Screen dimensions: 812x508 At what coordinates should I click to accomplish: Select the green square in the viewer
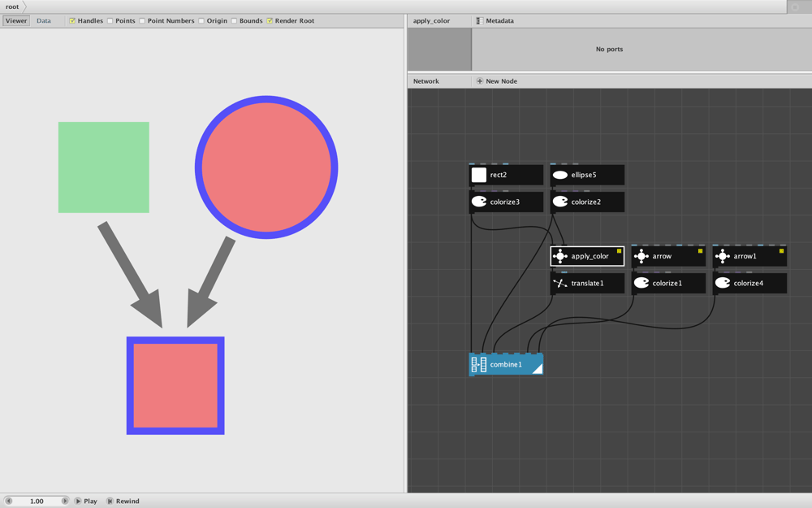click(104, 167)
